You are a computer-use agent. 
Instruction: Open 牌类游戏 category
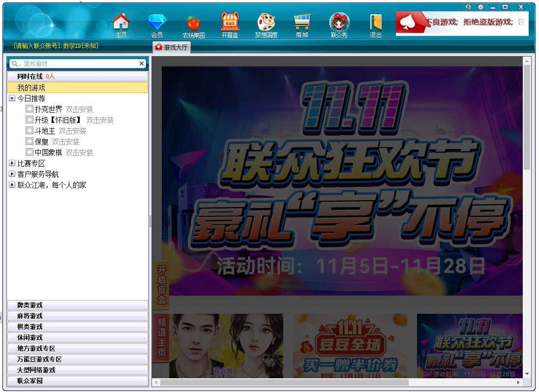tap(78, 305)
